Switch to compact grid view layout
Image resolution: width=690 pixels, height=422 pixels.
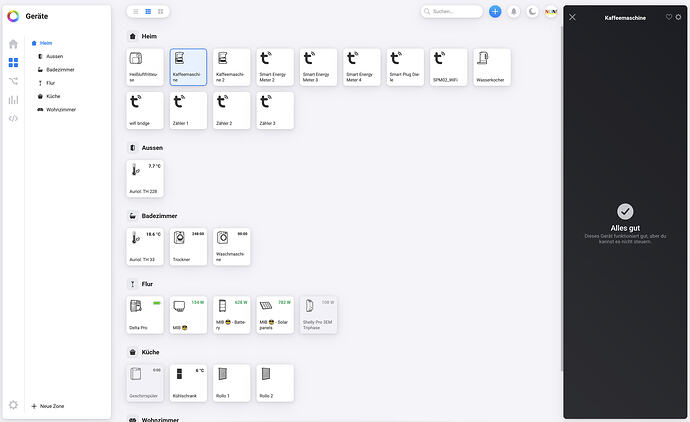pyautogui.click(x=161, y=11)
